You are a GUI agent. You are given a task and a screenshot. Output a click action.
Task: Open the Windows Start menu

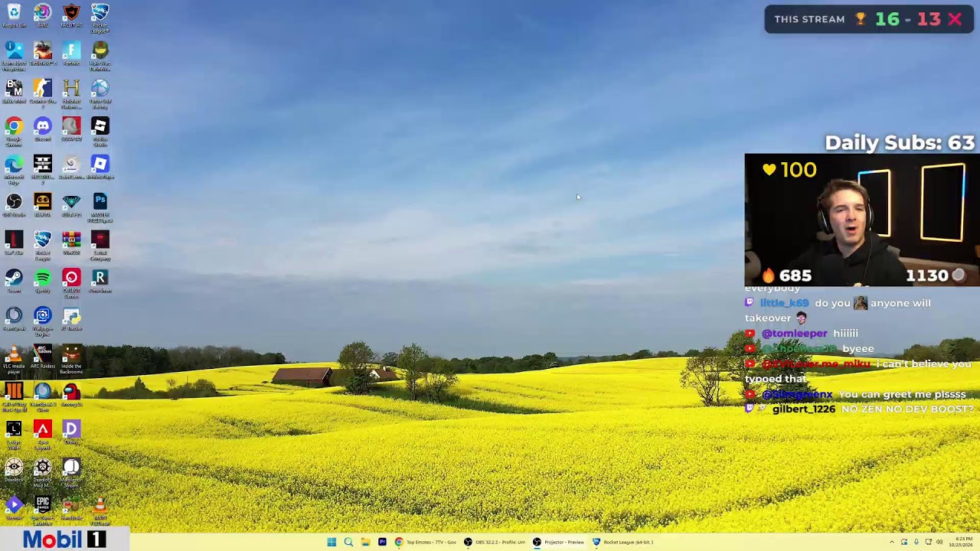pyautogui.click(x=332, y=542)
